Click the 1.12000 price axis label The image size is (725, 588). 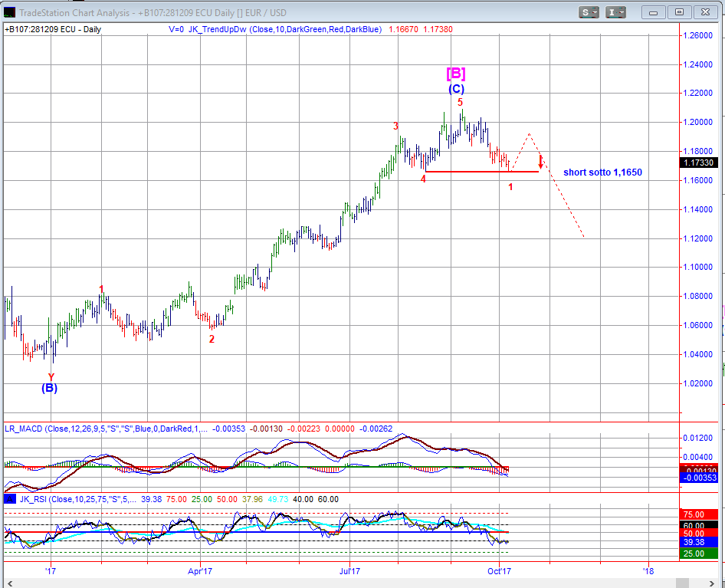point(698,238)
